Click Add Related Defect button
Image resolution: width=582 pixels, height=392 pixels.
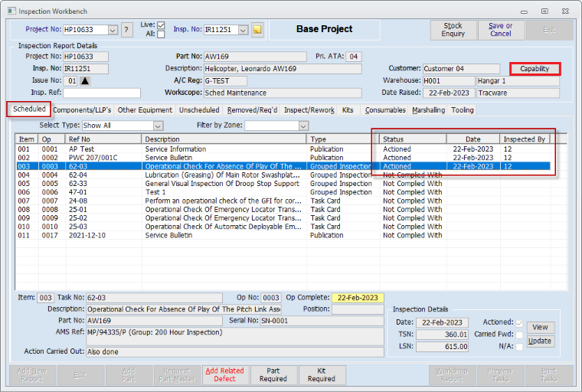point(224,374)
